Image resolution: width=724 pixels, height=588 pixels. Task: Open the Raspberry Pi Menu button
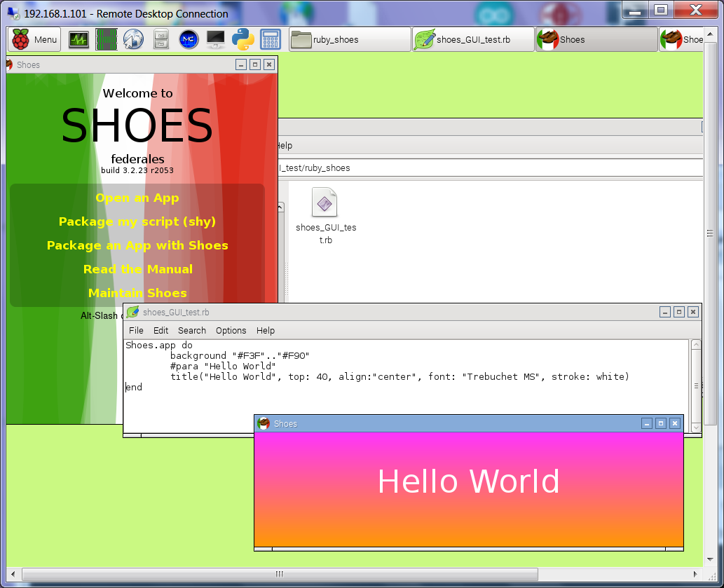coord(34,40)
